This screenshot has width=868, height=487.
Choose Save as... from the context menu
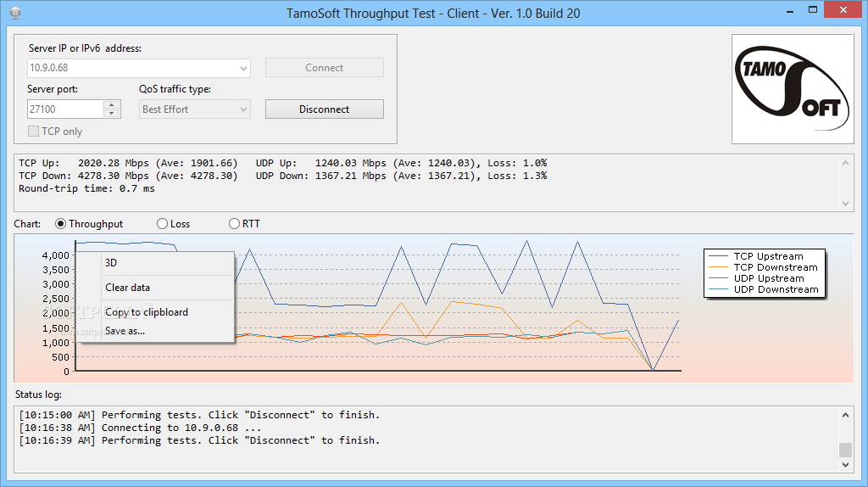click(x=155, y=331)
